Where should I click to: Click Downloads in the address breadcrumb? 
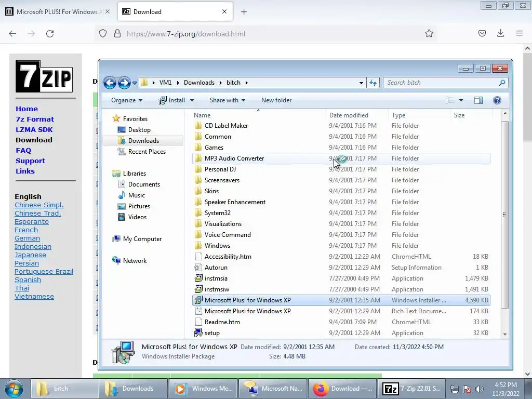click(x=199, y=83)
